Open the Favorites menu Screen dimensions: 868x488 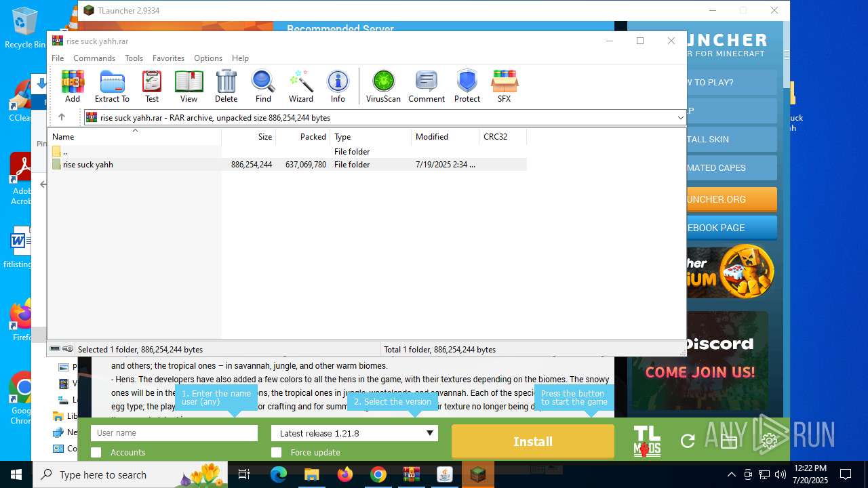[x=168, y=58]
